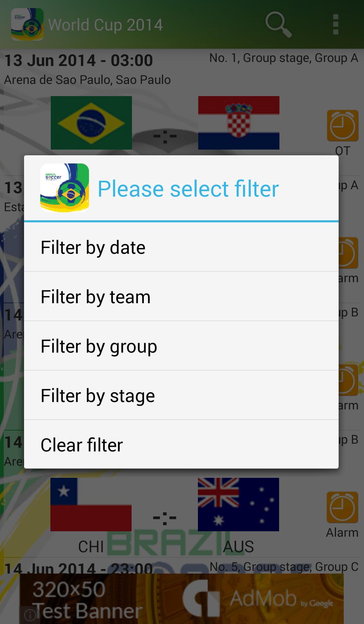Tap the Brazil flag
This screenshot has width=364, height=624.
click(x=91, y=123)
